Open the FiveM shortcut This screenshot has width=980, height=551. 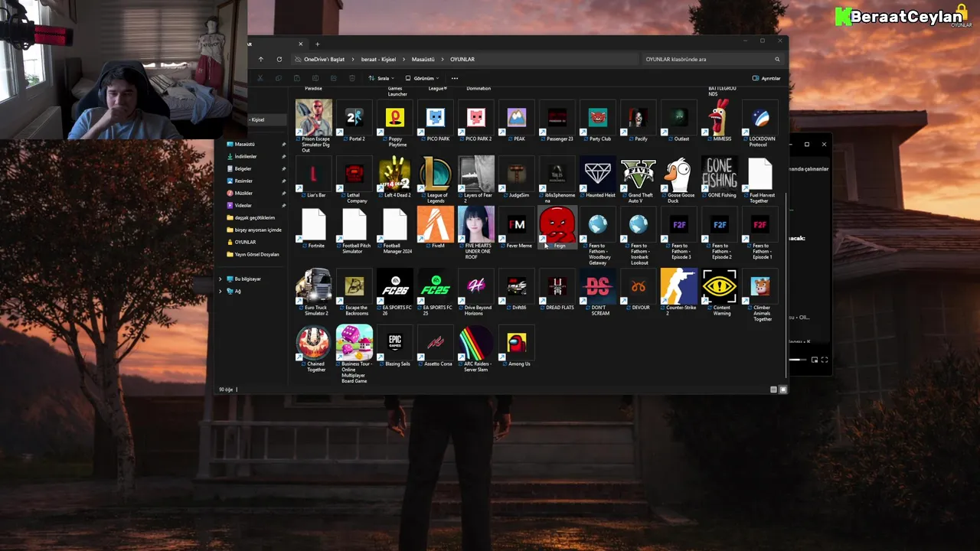[x=436, y=227]
